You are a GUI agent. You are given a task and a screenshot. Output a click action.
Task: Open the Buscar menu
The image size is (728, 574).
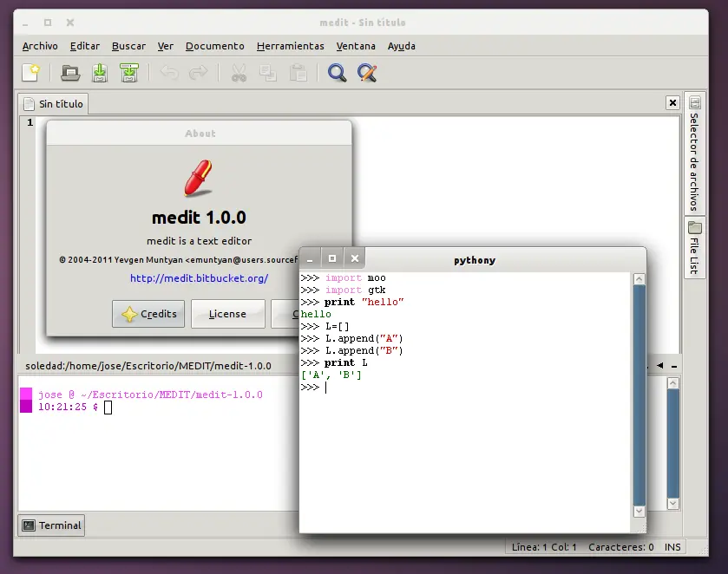coord(128,46)
